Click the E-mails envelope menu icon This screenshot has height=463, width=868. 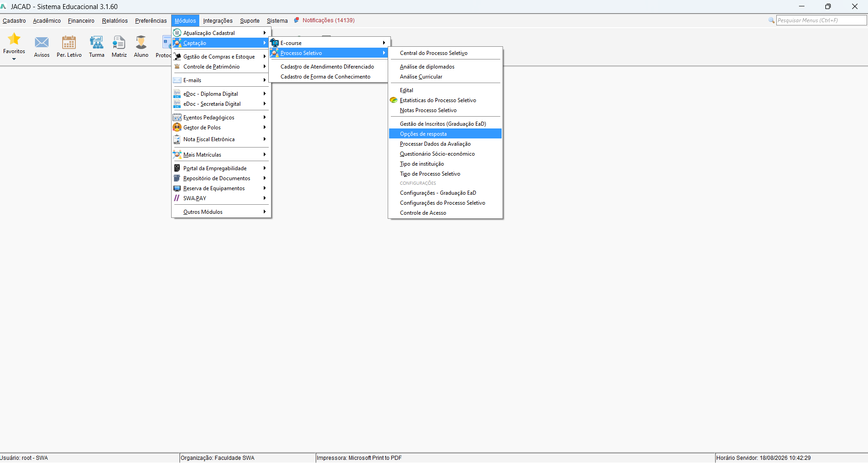177,80
